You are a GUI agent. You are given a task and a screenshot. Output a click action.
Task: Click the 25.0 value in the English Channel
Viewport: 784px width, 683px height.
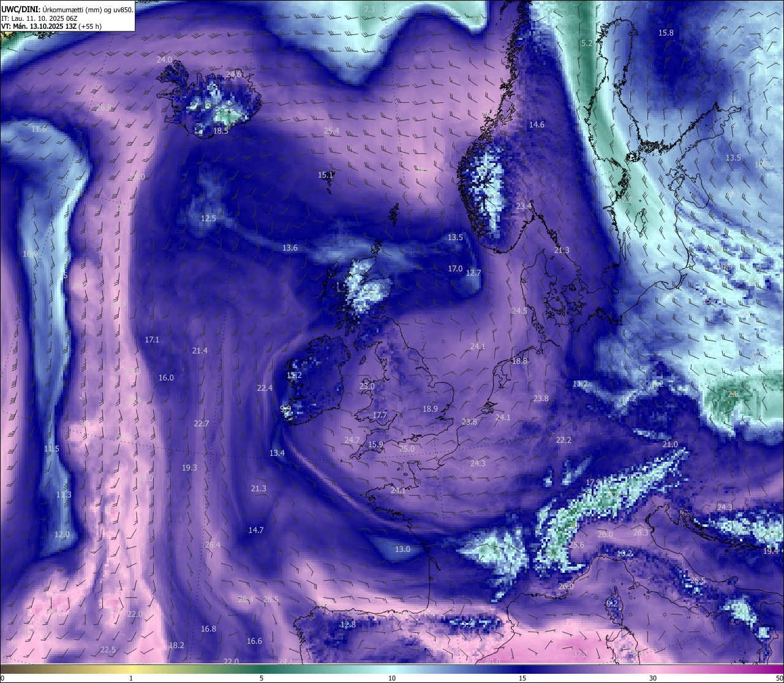407,448
